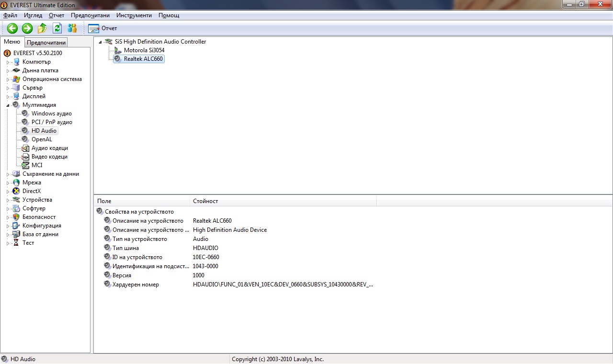Open the Файл menu

pos(10,15)
